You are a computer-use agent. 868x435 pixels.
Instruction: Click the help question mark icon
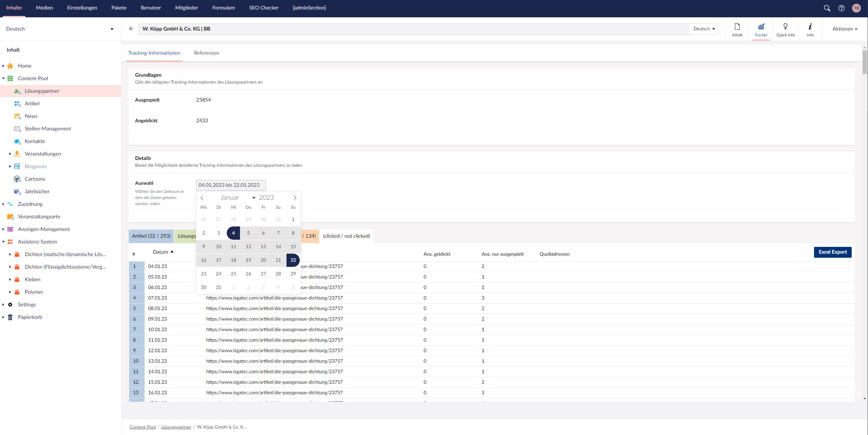[x=841, y=8]
